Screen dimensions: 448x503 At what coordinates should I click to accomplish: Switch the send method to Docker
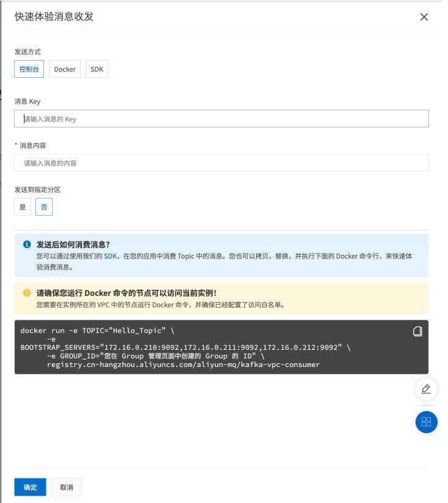65,69
